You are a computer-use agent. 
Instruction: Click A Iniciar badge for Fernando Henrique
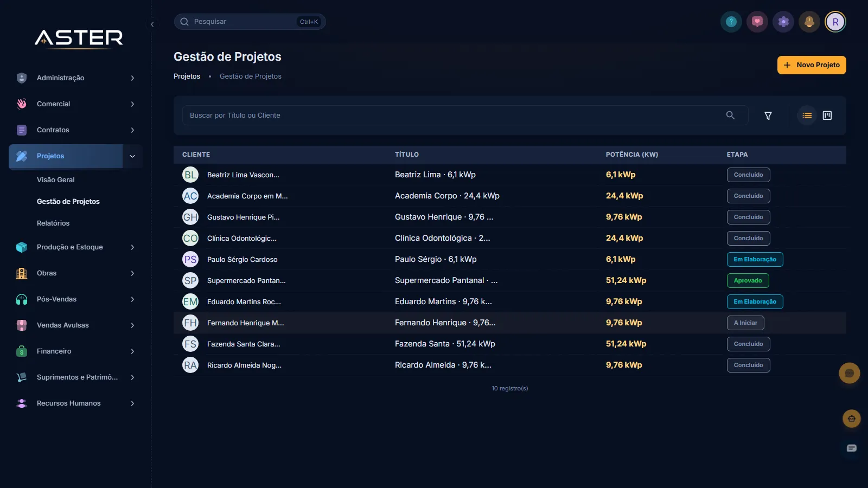click(745, 323)
